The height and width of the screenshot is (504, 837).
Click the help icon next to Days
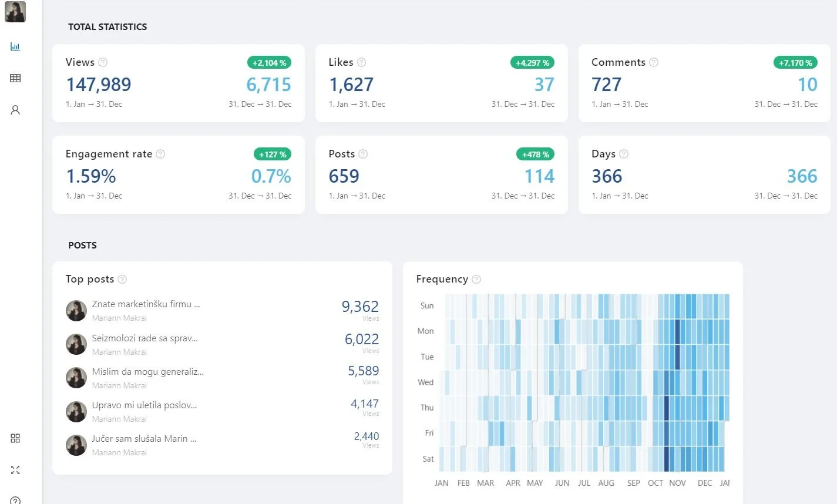click(624, 154)
